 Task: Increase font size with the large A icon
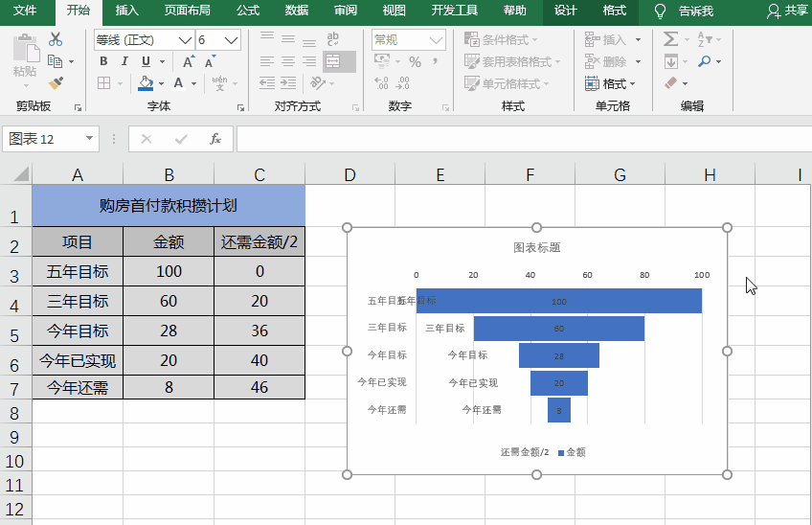coord(189,61)
